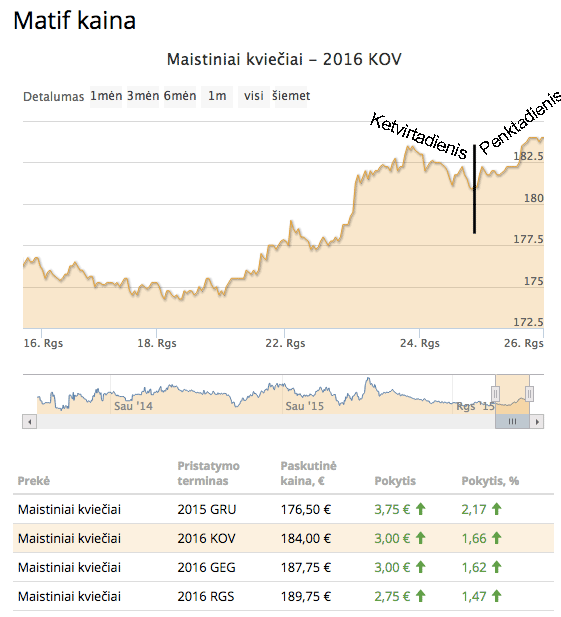This screenshot has height=617, width=561.
Task: Click the navigator scrollbar thumb
Action: tap(512, 421)
